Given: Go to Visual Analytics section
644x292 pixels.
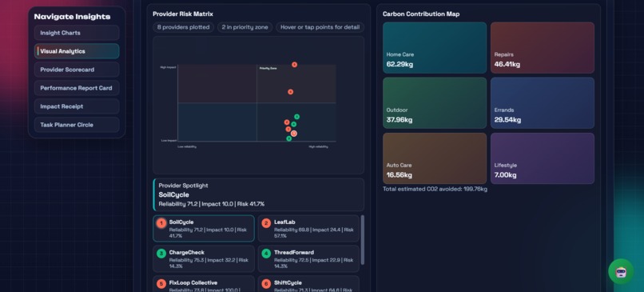Looking at the screenshot, I should [x=77, y=51].
